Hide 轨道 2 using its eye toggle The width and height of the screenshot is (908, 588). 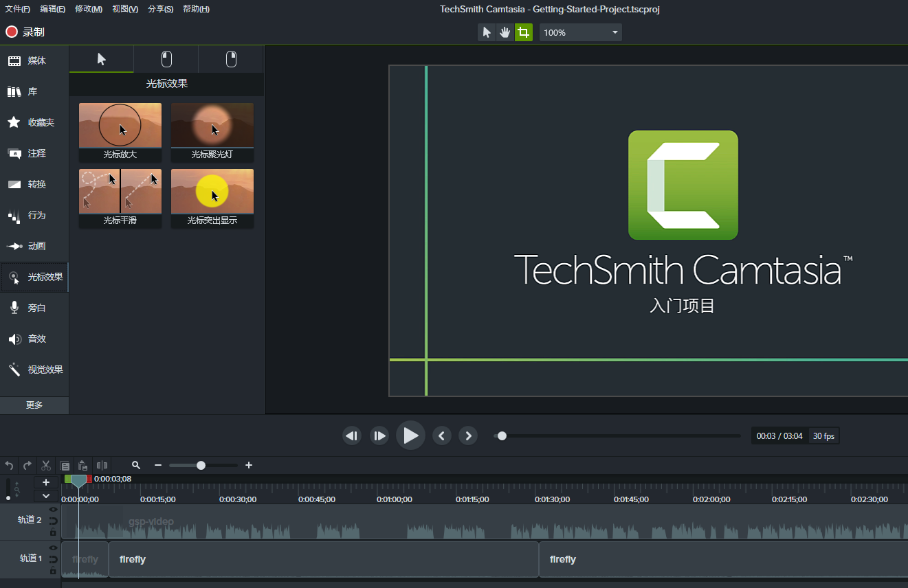point(54,509)
